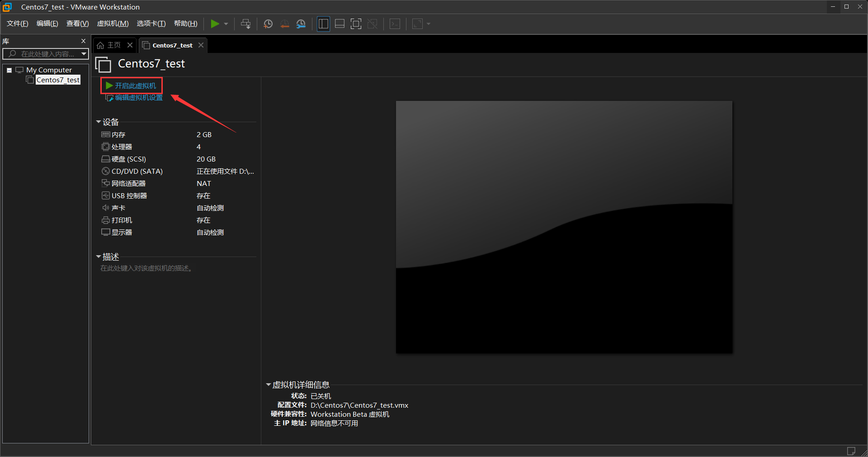Click the large VM icon beside Centos7_test heading
This screenshot has height=457, width=868.
tap(103, 64)
